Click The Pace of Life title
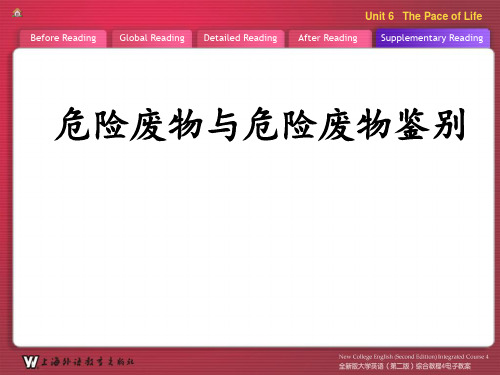The height and width of the screenshot is (375, 500). (x=442, y=16)
